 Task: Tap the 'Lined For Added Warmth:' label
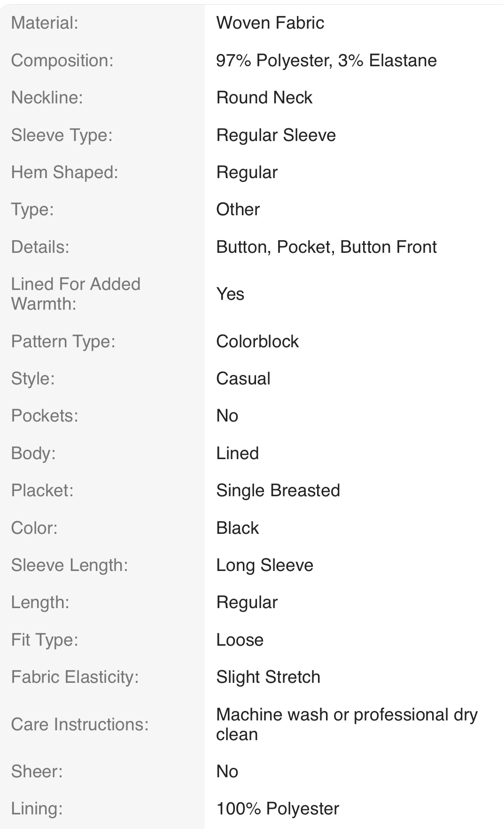75,294
